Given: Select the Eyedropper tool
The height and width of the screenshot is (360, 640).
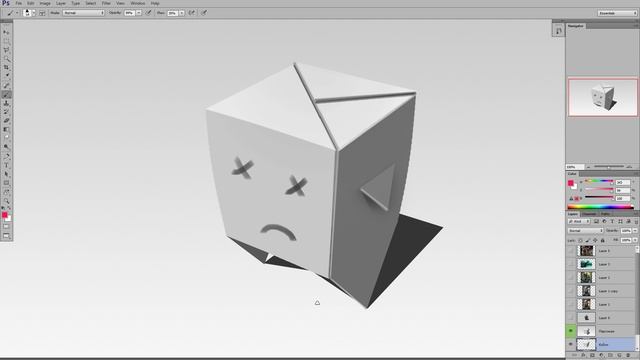Looking at the screenshot, I should coord(6,76).
